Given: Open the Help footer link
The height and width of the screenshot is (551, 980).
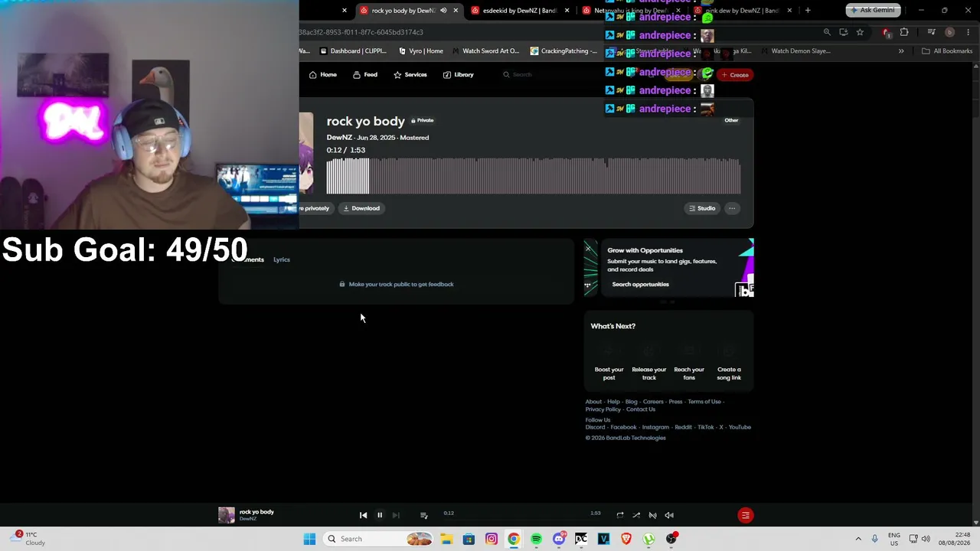Looking at the screenshot, I should click(613, 402).
